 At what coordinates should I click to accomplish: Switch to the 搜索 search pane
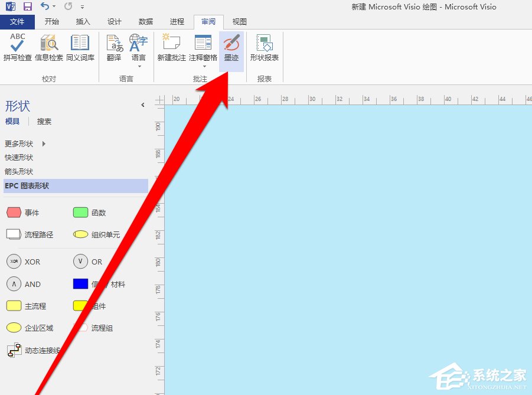[x=44, y=121]
